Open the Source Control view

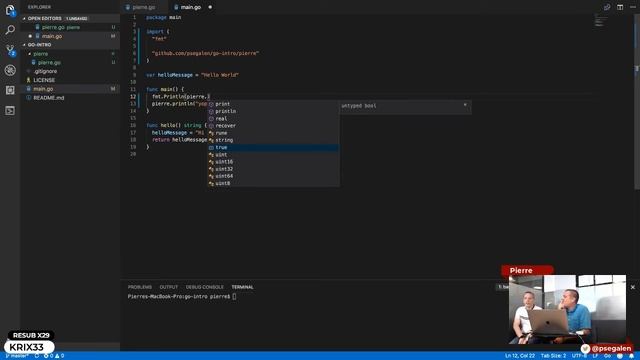(x=10, y=50)
